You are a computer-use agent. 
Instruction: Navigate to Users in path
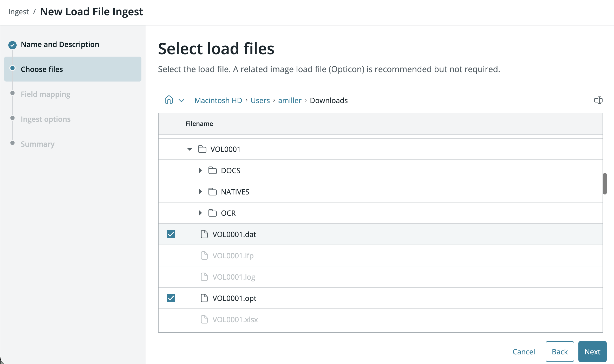(x=260, y=100)
